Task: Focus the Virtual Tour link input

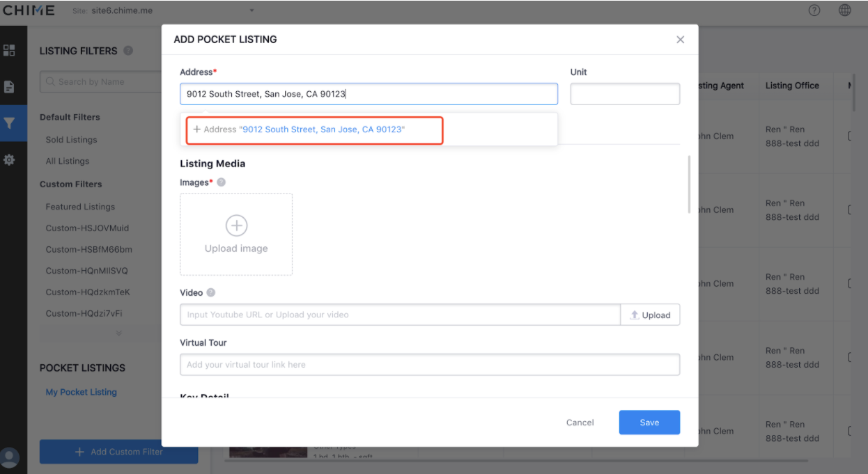Action: (x=430, y=365)
